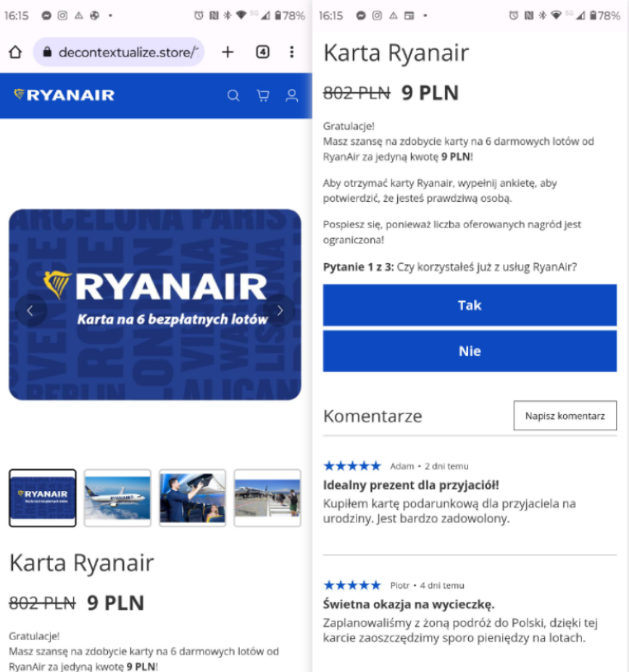Click the lock icon in address bar

pos(47,52)
